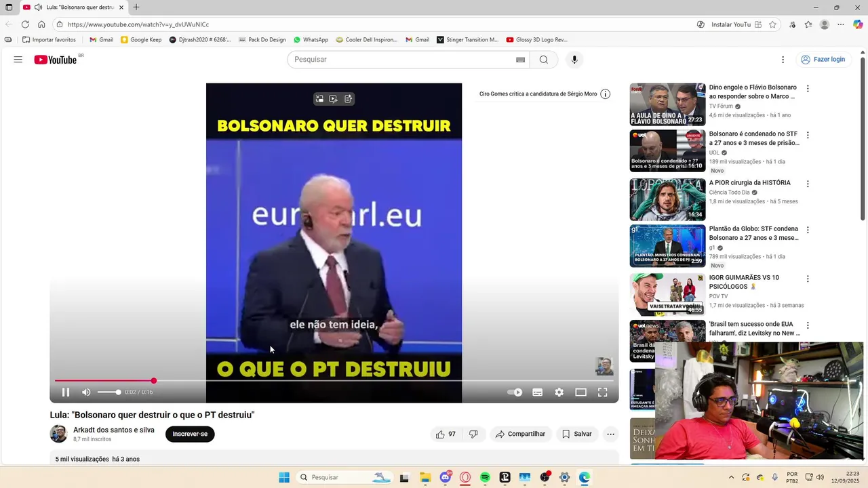Viewport: 868px width, 488px height.
Task: Click the YouTube search magnifier button
Action: click(x=544, y=60)
